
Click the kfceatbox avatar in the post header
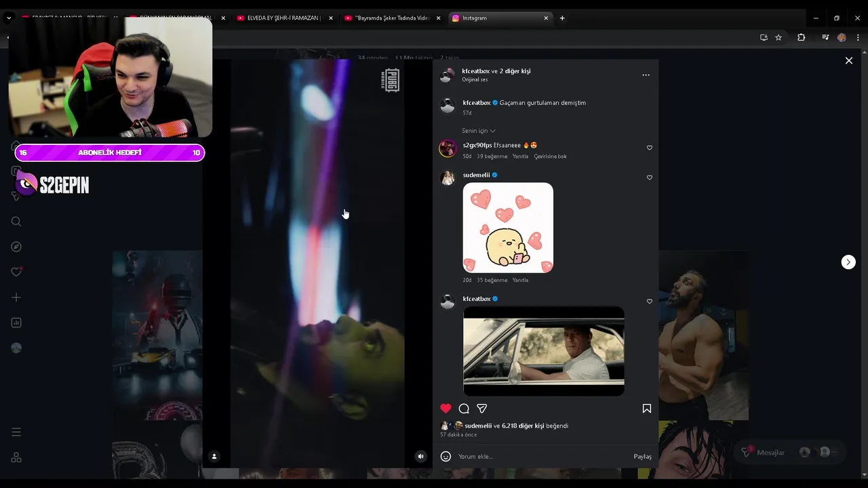click(x=446, y=75)
